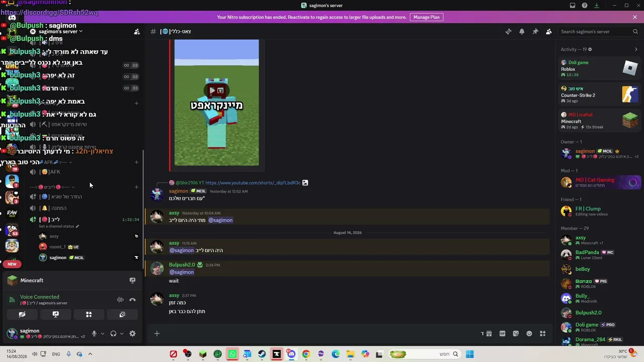
Task: Share your screen in voice
Action: tap(55, 314)
